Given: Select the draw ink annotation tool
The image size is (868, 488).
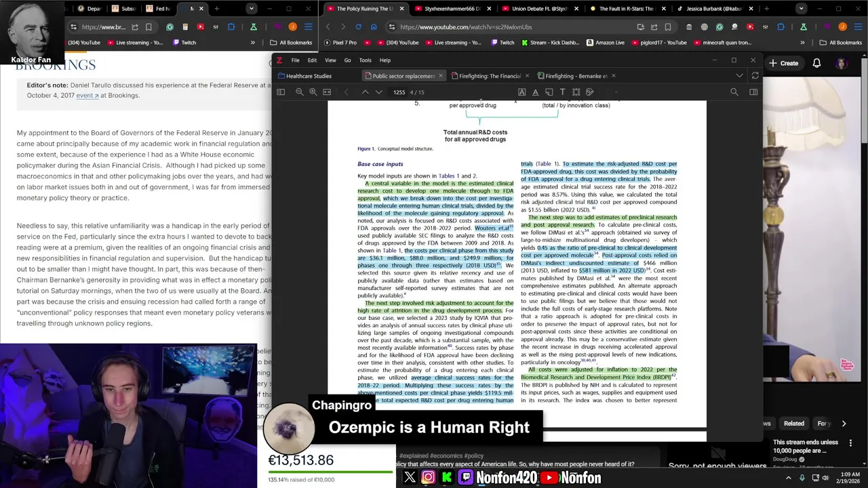Looking at the screenshot, I should (x=589, y=92).
